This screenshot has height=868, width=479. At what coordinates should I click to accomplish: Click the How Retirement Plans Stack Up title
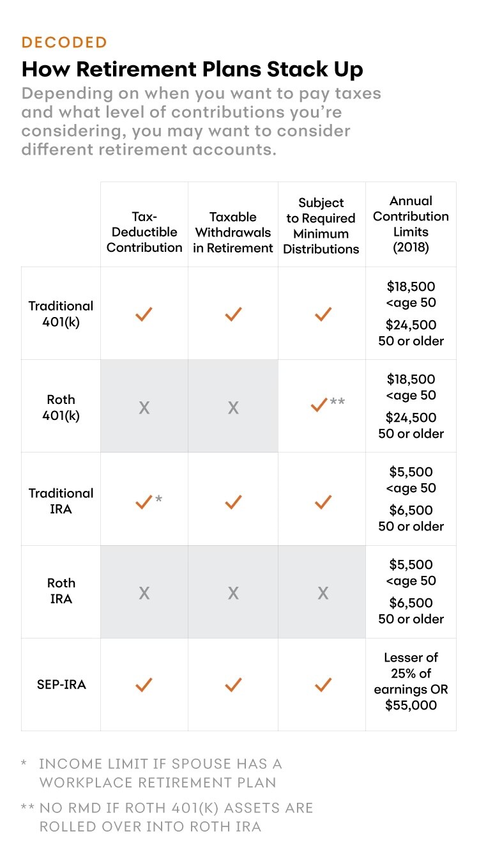[192, 68]
